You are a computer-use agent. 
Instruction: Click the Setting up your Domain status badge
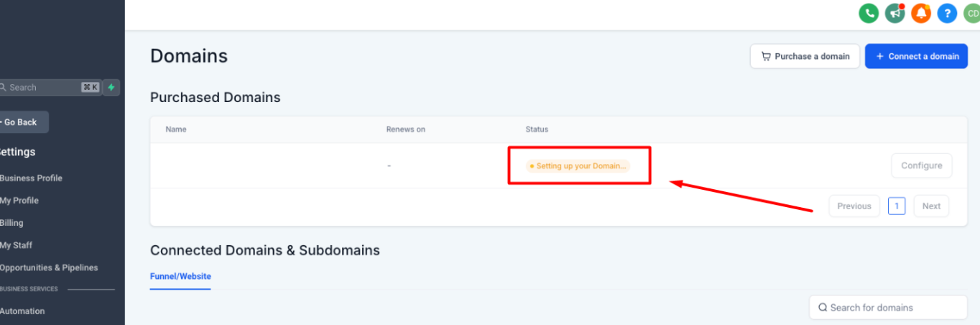578,166
